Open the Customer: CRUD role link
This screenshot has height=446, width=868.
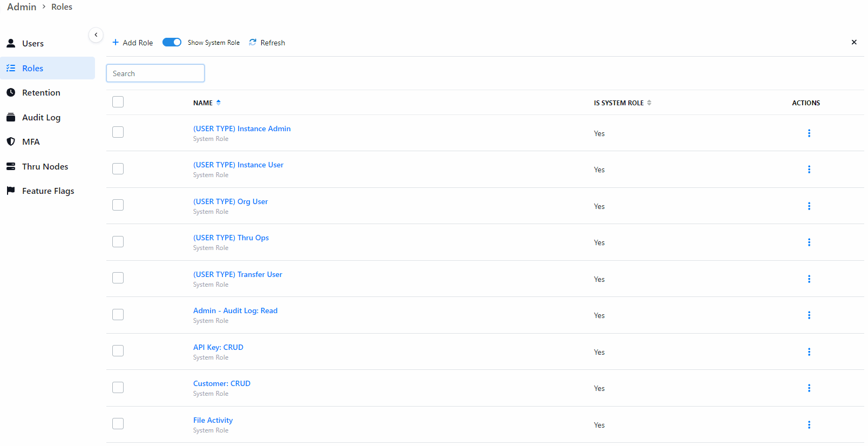(x=222, y=384)
